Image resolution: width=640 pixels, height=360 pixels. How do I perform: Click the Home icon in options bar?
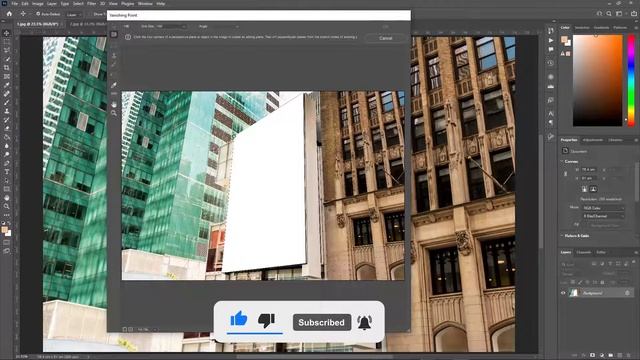[x=9, y=14]
